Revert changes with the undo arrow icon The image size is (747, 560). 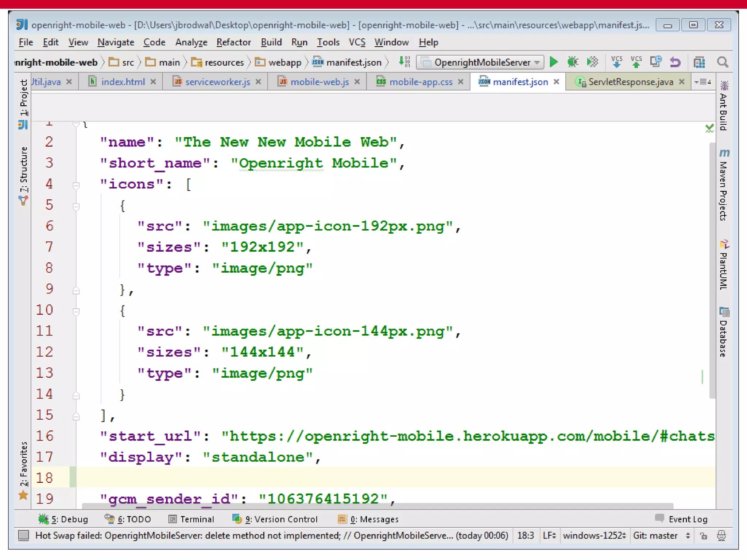click(x=675, y=62)
